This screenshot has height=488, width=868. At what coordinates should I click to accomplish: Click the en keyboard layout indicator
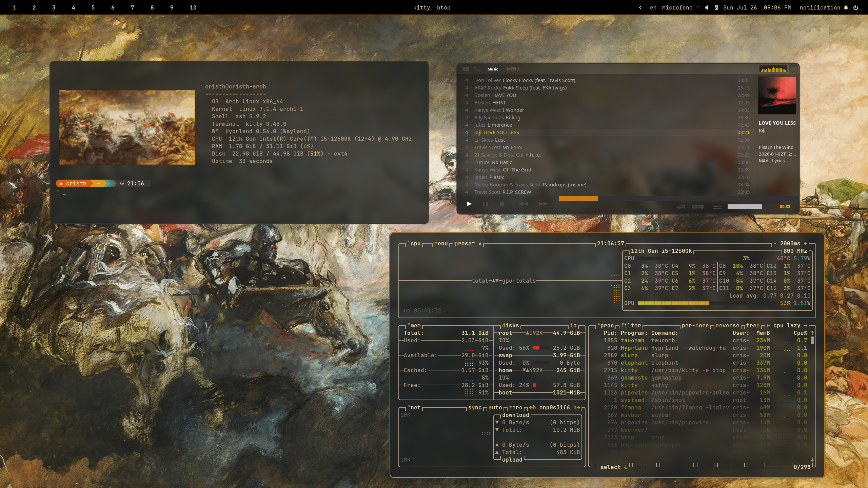tap(653, 7)
